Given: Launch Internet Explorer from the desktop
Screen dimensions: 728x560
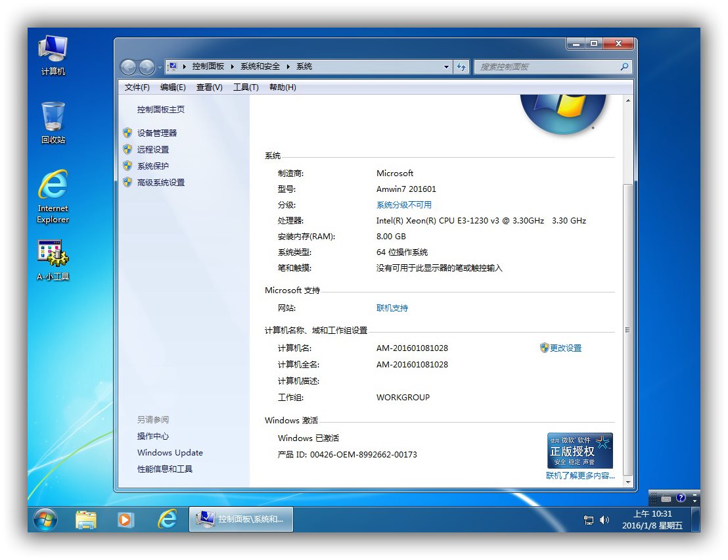Looking at the screenshot, I should 53,197.
